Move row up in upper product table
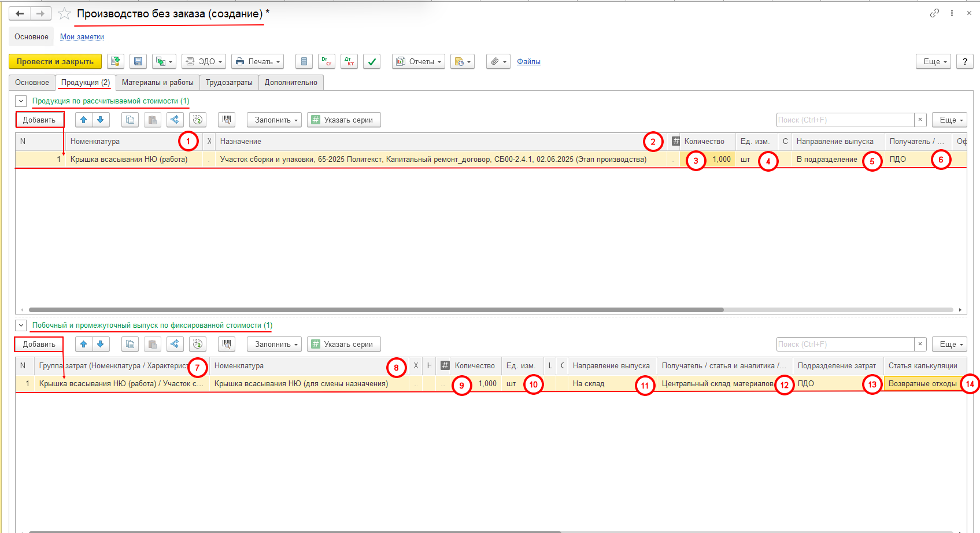The width and height of the screenshot is (980, 533). click(84, 120)
